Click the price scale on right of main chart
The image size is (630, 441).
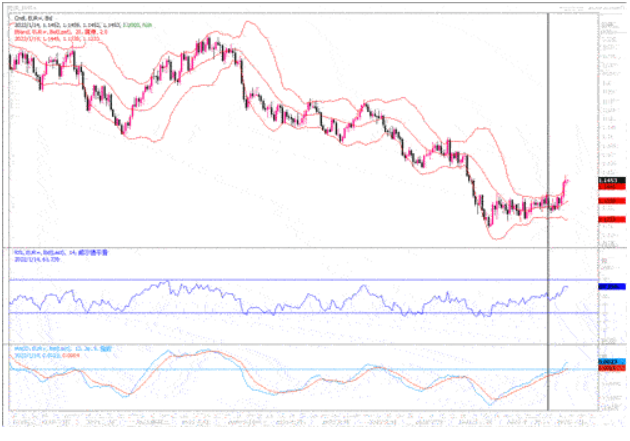pos(611,100)
